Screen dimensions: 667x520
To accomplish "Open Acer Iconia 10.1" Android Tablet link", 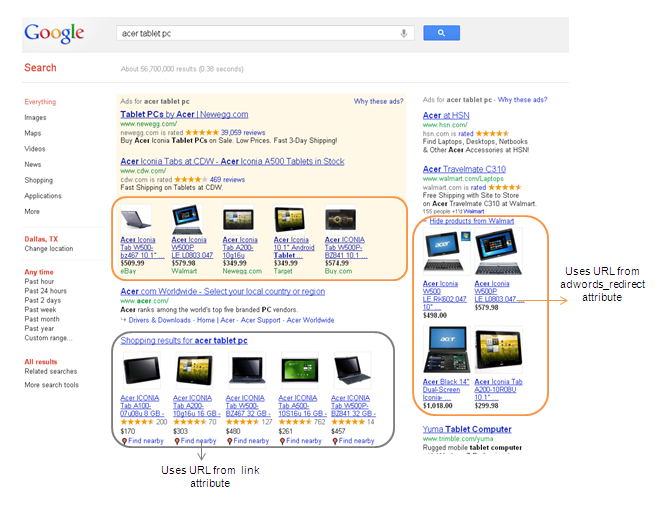I will 294,248.
